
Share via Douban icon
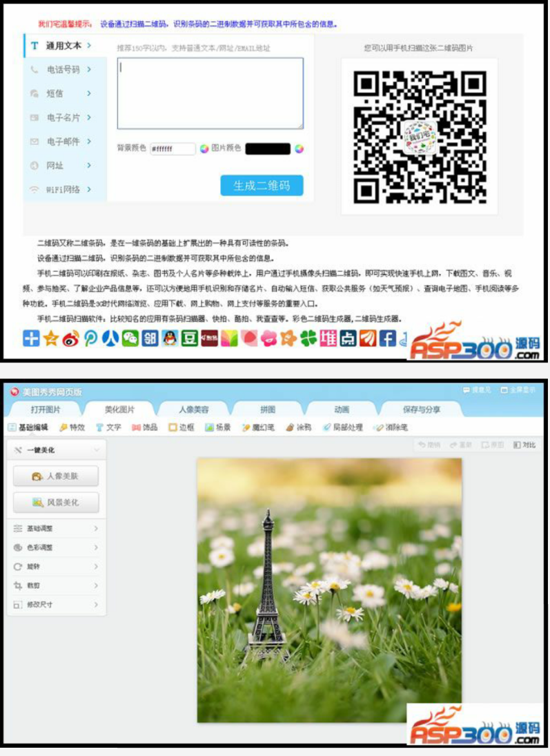190,338
